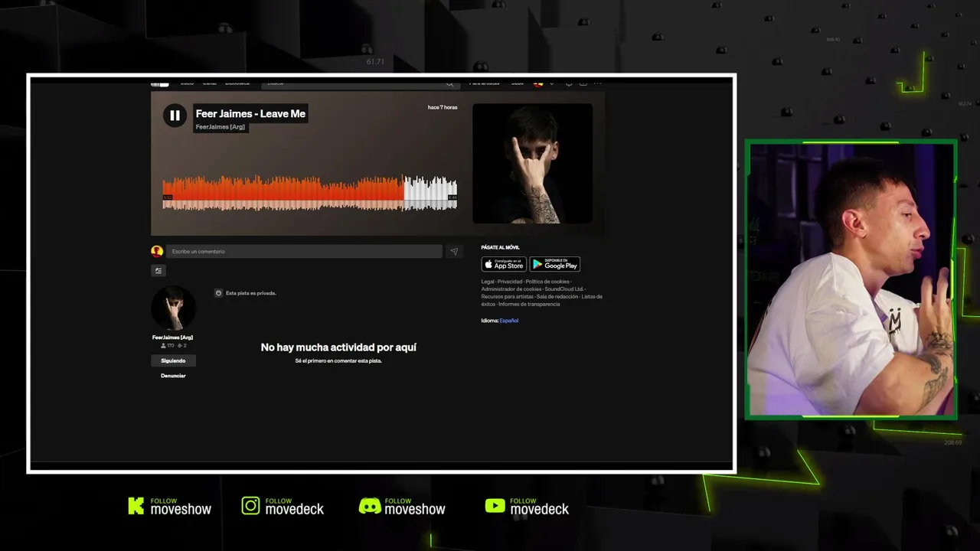980x551 pixels.
Task: Seek in the orange waveform player
Action: [x=283, y=193]
